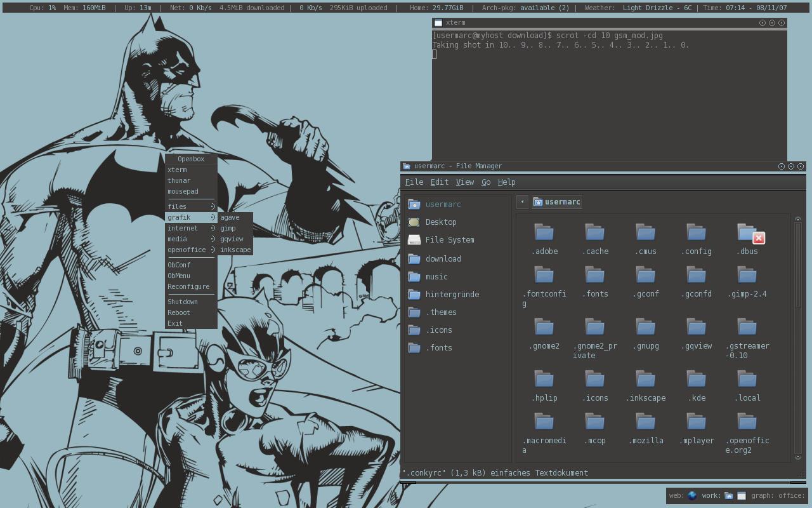Open the .mcop folder icon
The width and height of the screenshot is (812, 508).
pyautogui.click(x=595, y=422)
